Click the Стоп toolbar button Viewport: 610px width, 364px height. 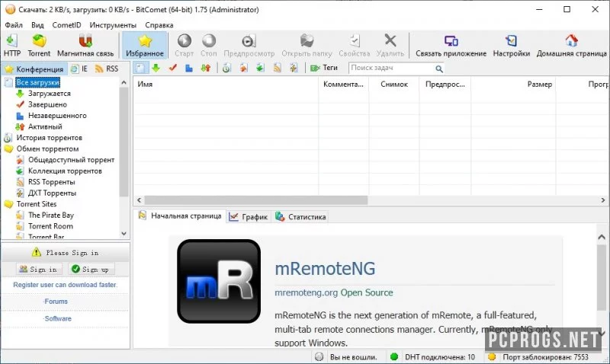[209, 45]
